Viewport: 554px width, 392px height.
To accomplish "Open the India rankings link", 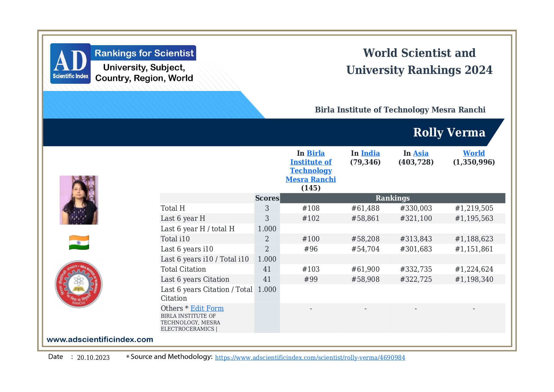I will click(370, 153).
